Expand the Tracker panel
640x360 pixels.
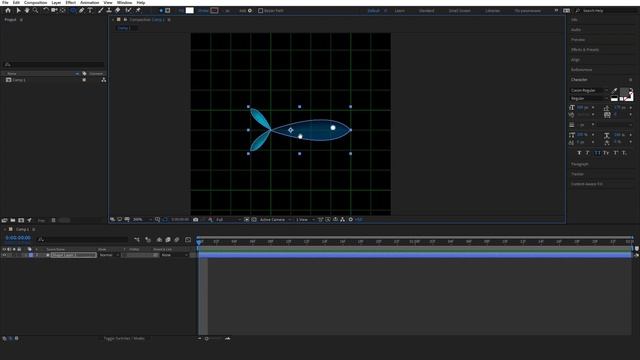[x=577, y=174]
